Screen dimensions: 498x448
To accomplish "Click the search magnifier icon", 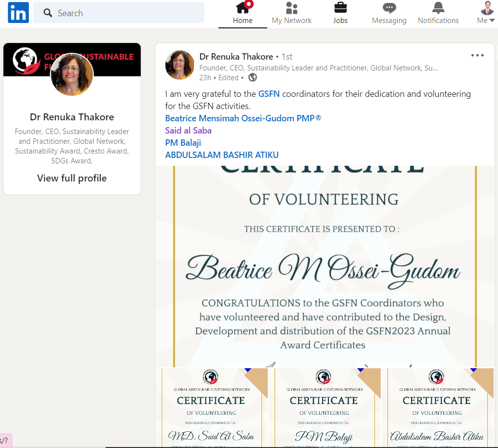I will pyautogui.click(x=47, y=13).
